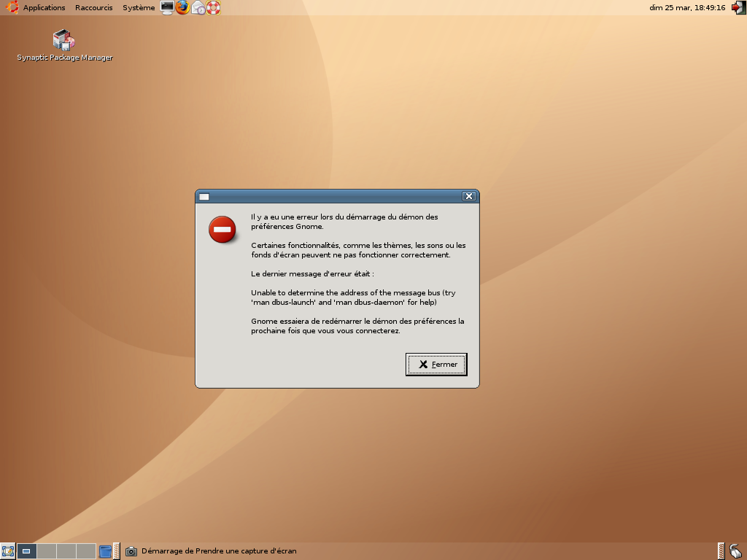Click the date and time clock applet

tap(687, 7)
